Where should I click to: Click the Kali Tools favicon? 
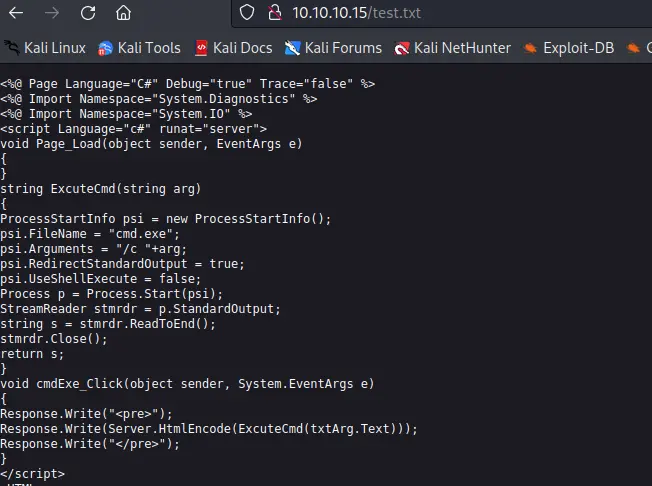(x=105, y=49)
